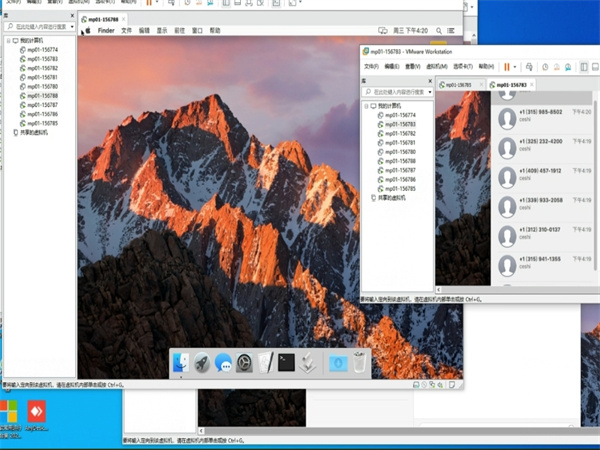Open the Trash in the dock
This screenshot has width=600, height=450.
(x=359, y=362)
